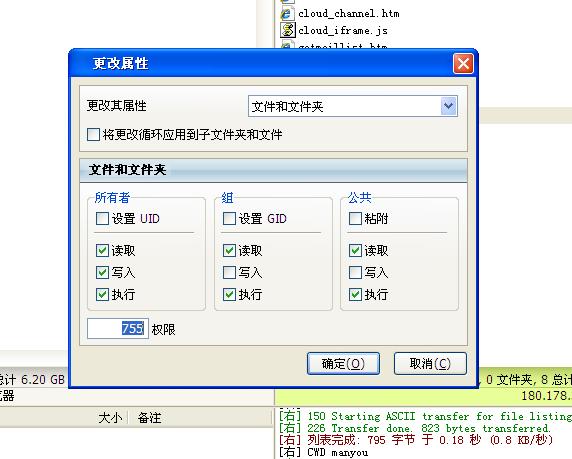The image size is (572, 459).
Task: Uncheck owner read (读取) permission
Action: click(x=102, y=250)
